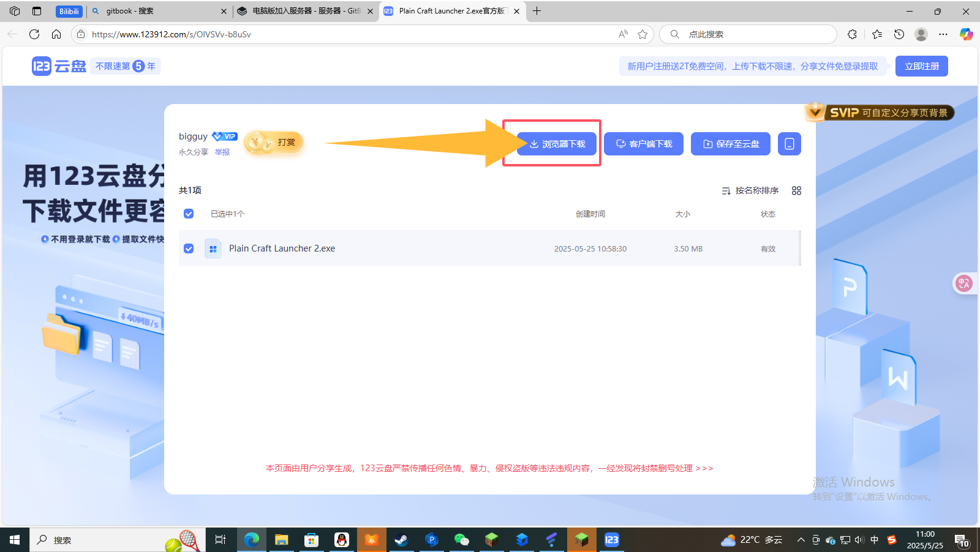Open the Bilibili pinned tab
The height and width of the screenshot is (552, 980).
69,11
